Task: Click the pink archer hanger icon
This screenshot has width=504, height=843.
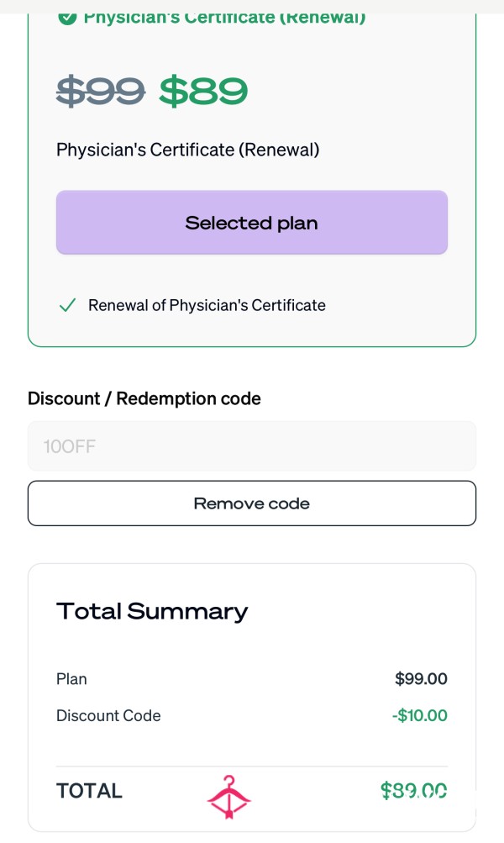Action: click(x=228, y=798)
